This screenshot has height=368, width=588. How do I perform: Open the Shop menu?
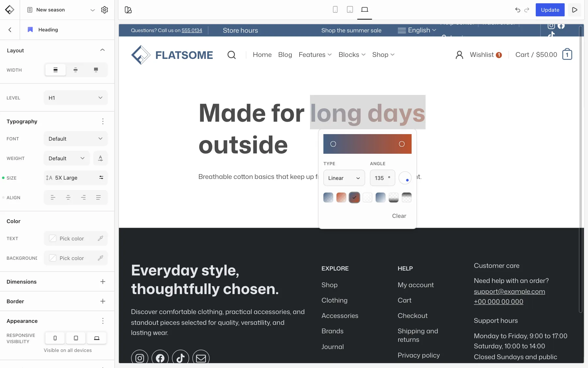point(383,55)
